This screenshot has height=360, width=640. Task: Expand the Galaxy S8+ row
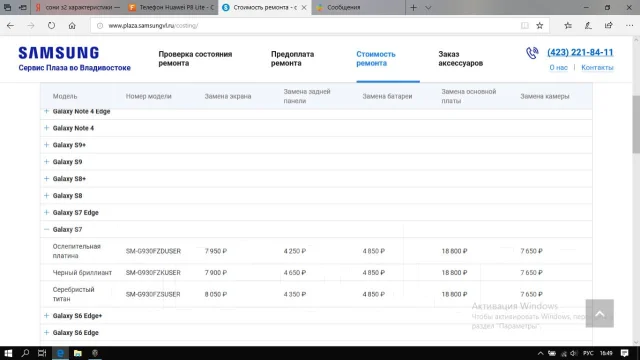[47, 178]
